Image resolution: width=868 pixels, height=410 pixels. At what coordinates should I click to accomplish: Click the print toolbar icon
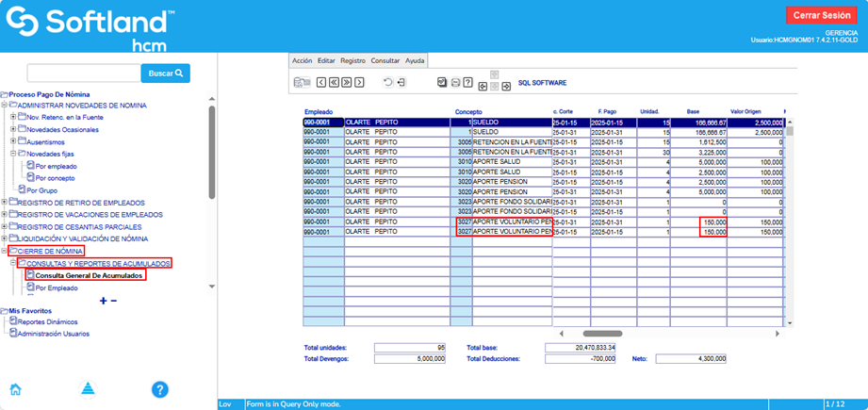[454, 83]
